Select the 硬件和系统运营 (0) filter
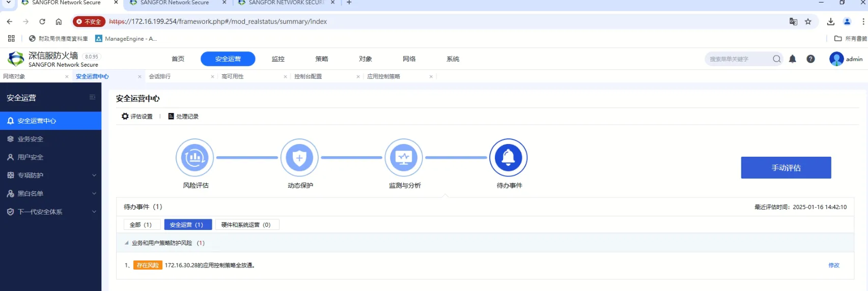Viewport: 868px width, 291px height. (x=246, y=225)
